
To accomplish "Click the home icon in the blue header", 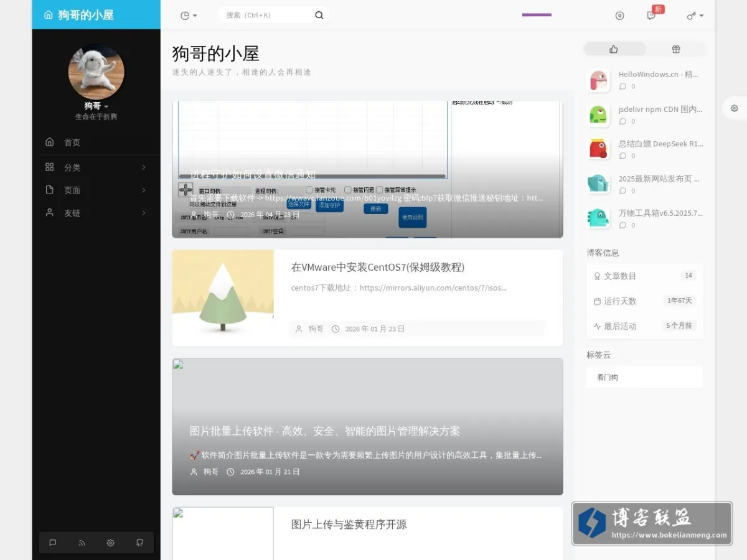I will (49, 15).
